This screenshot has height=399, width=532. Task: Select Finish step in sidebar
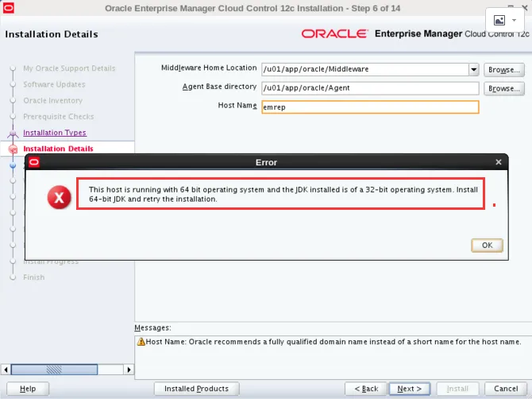pos(34,277)
